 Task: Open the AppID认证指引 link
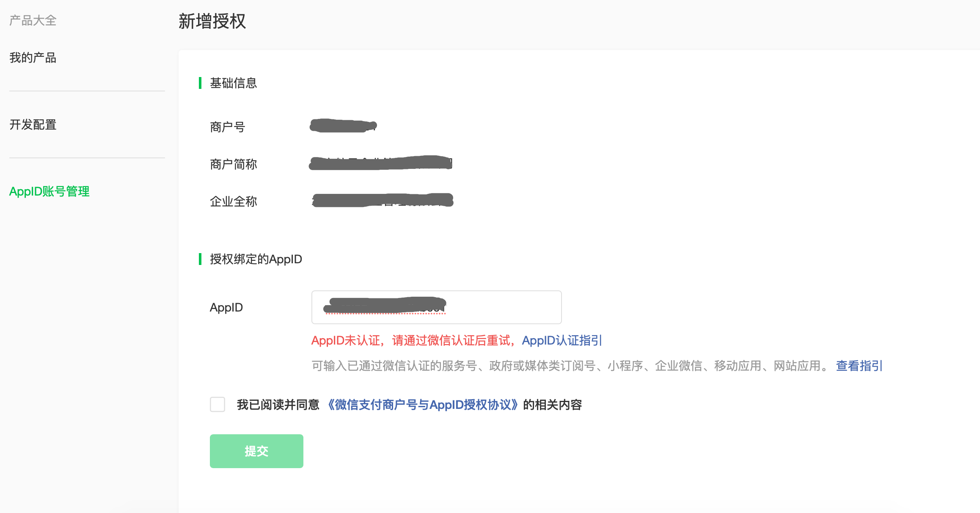[562, 340]
